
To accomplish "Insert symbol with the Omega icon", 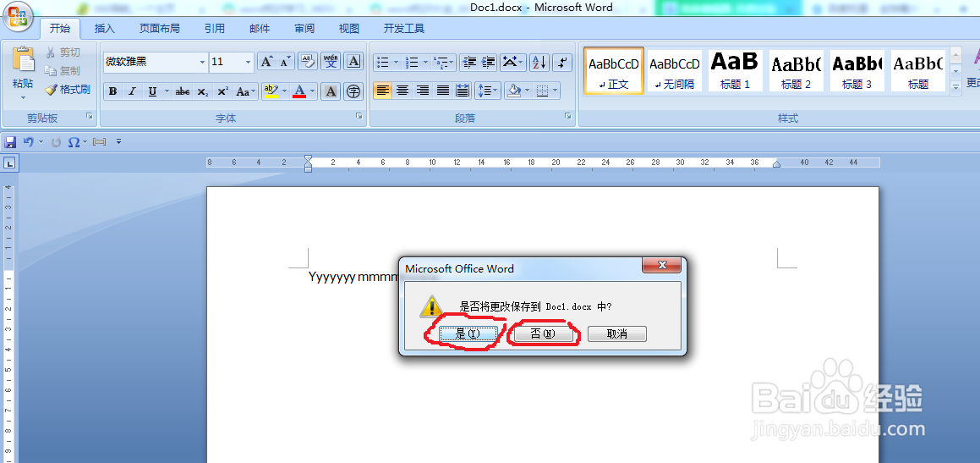I will 74,142.
